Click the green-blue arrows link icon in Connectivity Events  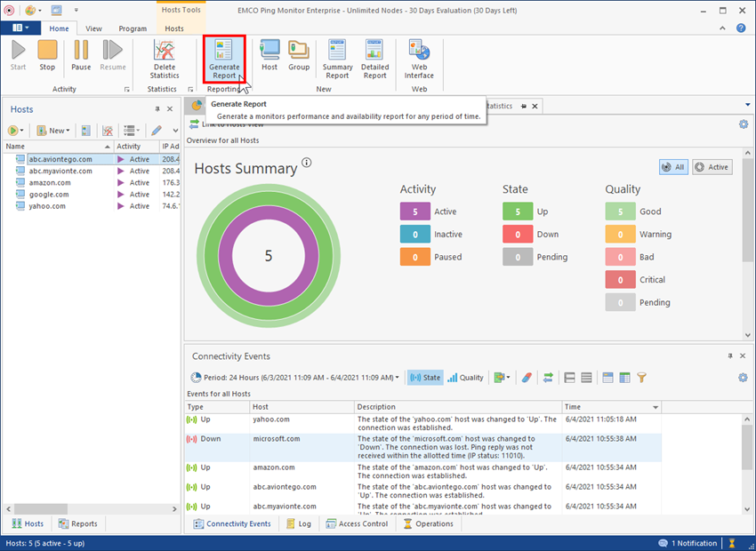click(548, 378)
